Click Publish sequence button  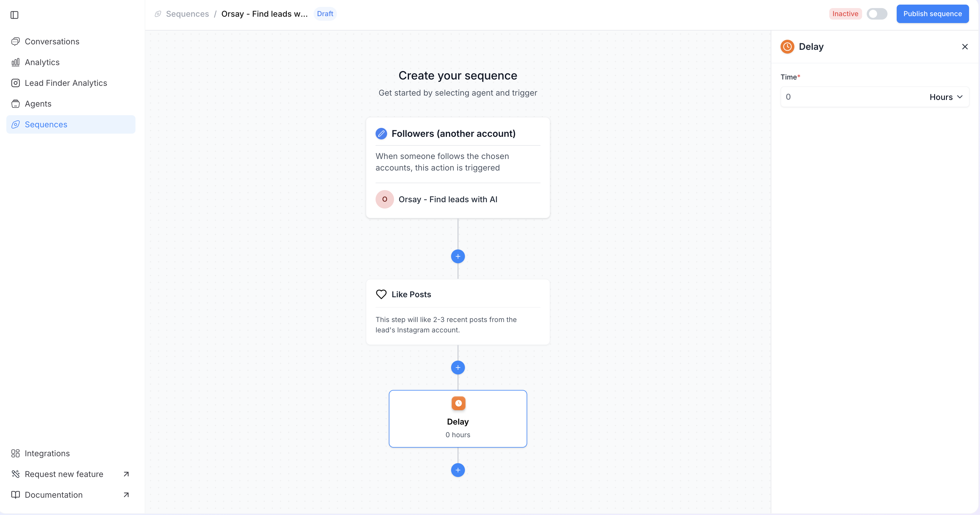[932, 14]
